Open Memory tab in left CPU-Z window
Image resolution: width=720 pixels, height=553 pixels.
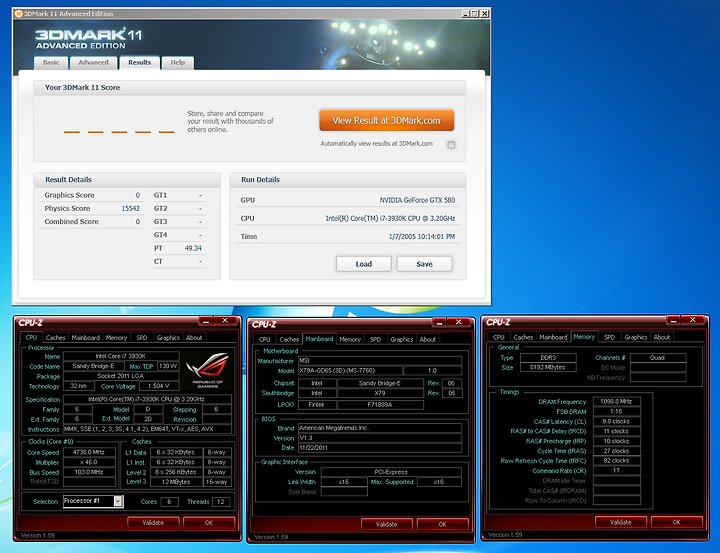tap(116, 337)
